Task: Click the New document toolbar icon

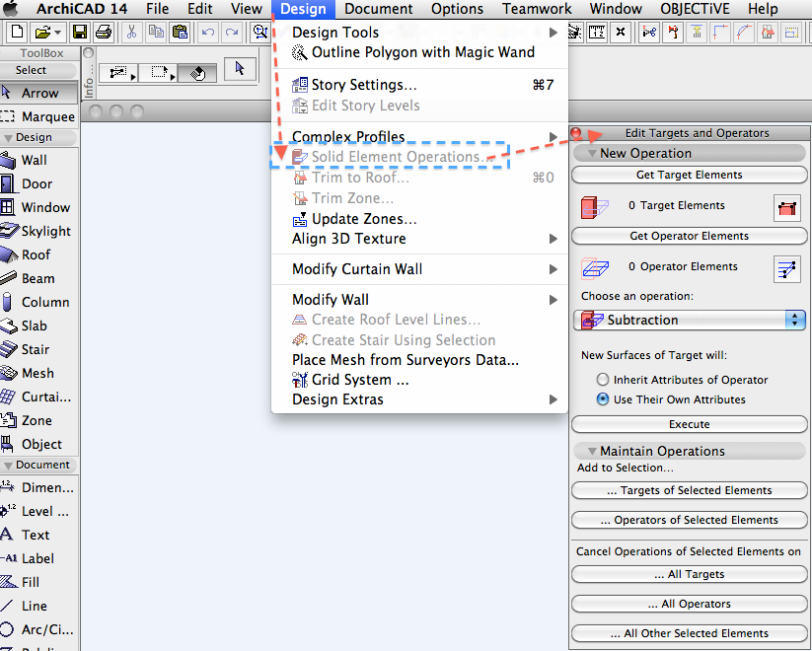Action: pos(17,33)
